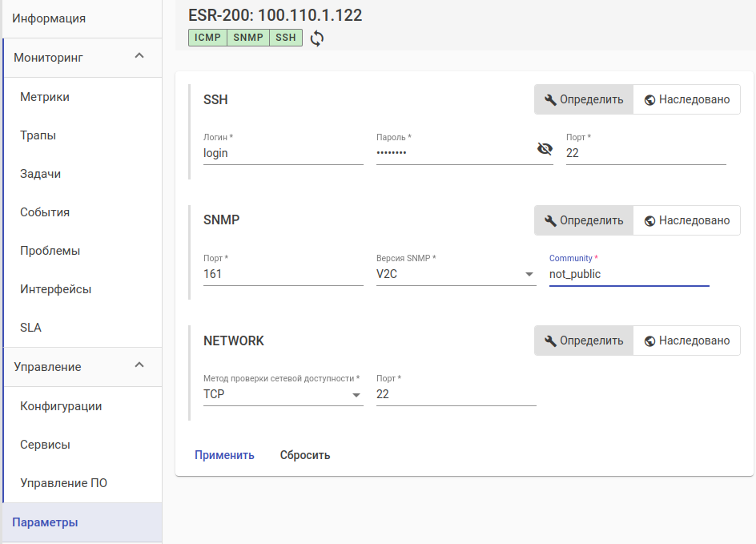This screenshot has width=756, height=544.
Task: Go to 'Конфигурации' in the sidebar
Action: (x=61, y=406)
